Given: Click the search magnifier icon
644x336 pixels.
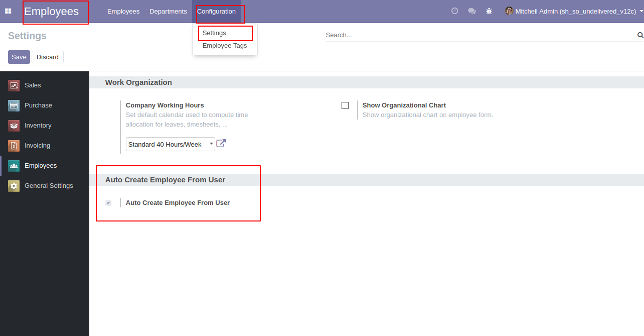Looking at the screenshot, I should [640, 35].
